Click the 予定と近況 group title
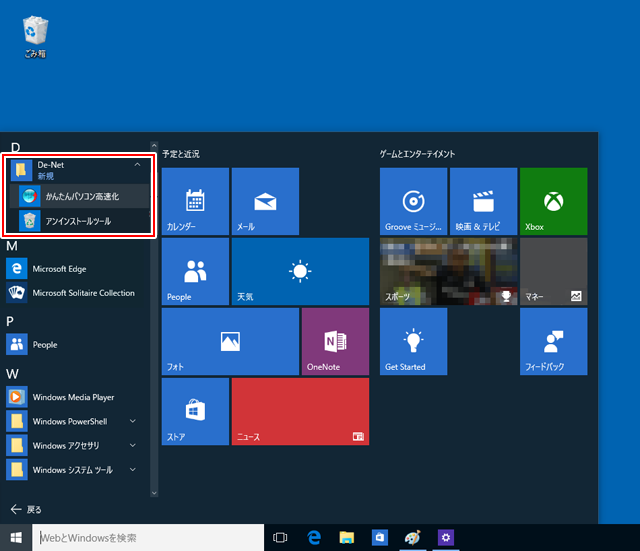The height and width of the screenshot is (551, 640). coord(181,154)
